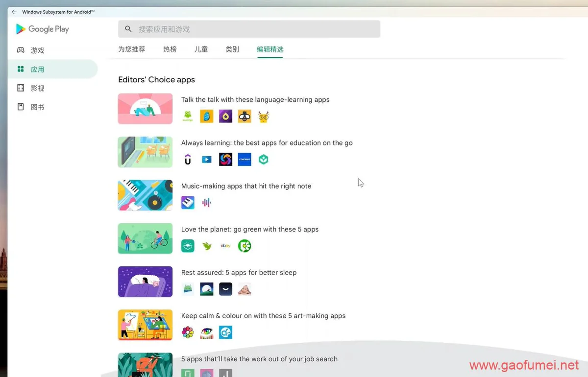Open '5 apps that'll take the work out' job search
This screenshot has height=377, width=588.
(x=259, y=359)
